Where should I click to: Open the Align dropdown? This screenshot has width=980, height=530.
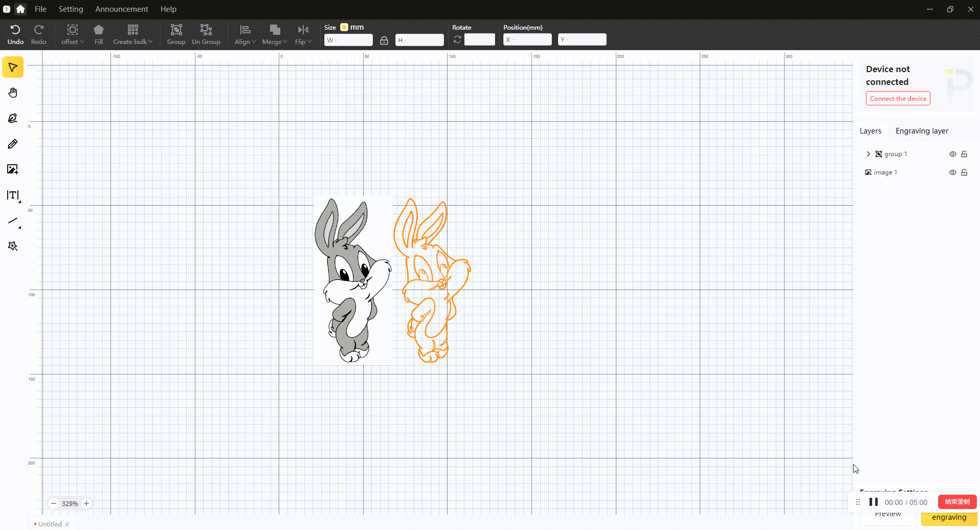pyautogui.click(x=245, y=34)
